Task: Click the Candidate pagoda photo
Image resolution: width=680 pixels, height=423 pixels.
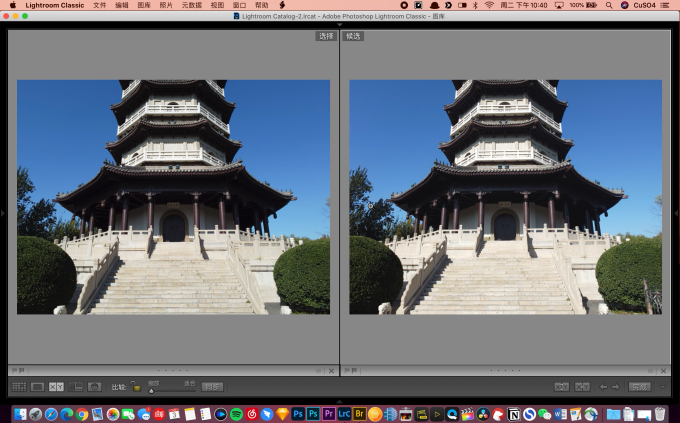Action: [506, 197]
